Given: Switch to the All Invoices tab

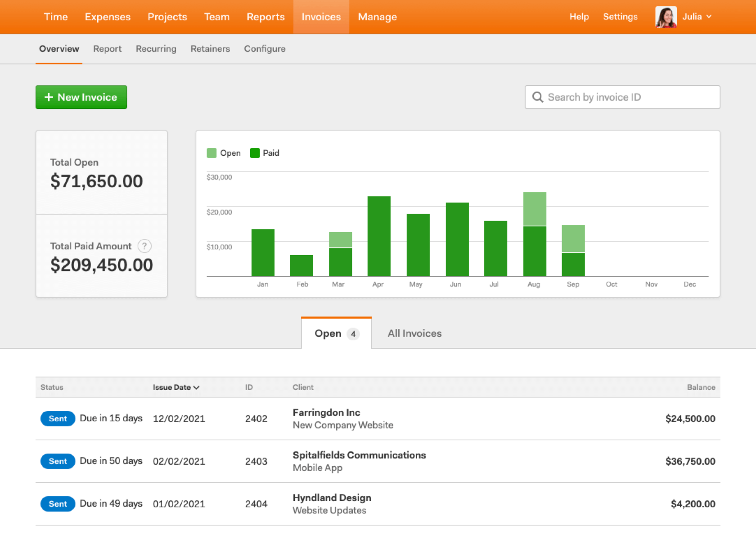Looking at the screenshot, I should [x=414, y=333].
